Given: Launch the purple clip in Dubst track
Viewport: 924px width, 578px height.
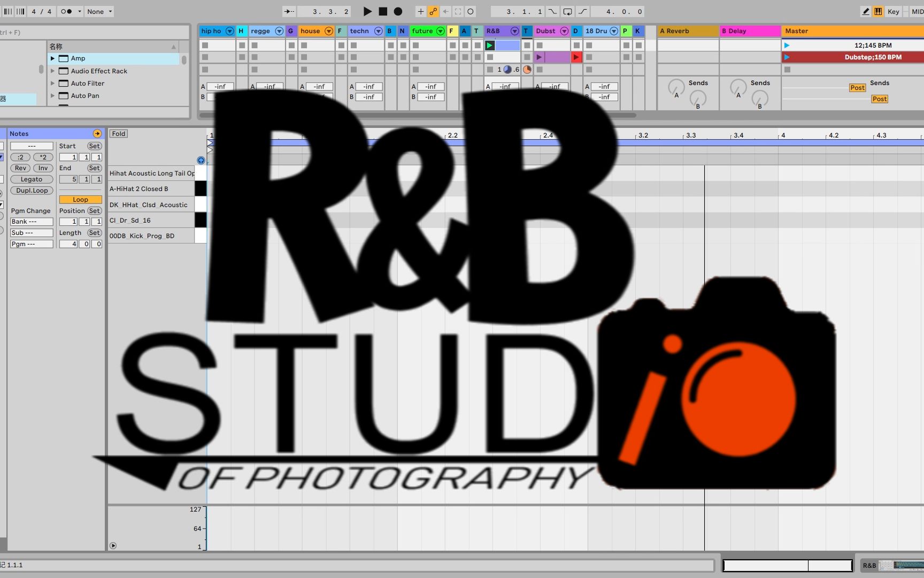Looking at the screenshot, I should click(x=539, y=57).
